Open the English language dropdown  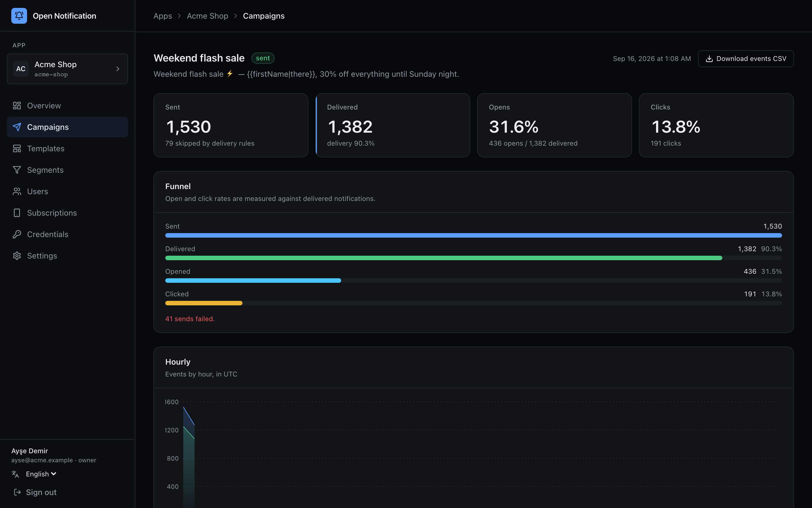[x=41, y=474]
